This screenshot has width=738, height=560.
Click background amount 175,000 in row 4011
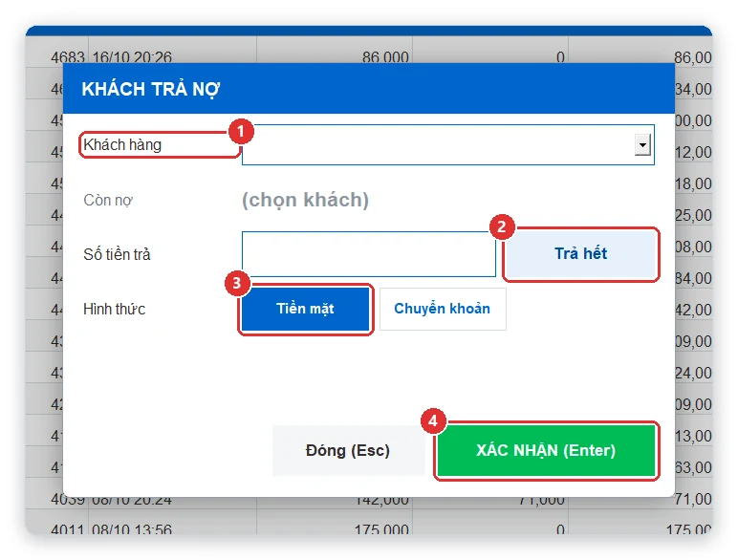coord(381,529)
